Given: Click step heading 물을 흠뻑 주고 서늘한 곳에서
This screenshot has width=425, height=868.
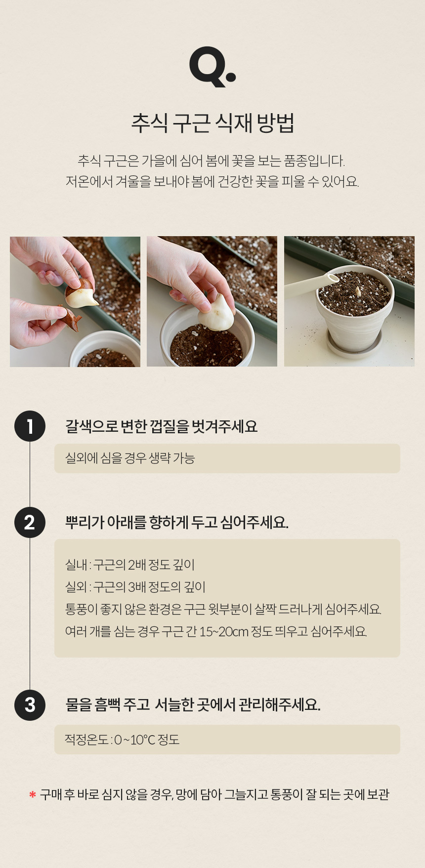Looking at the screenshot, I should click(193, 704).
